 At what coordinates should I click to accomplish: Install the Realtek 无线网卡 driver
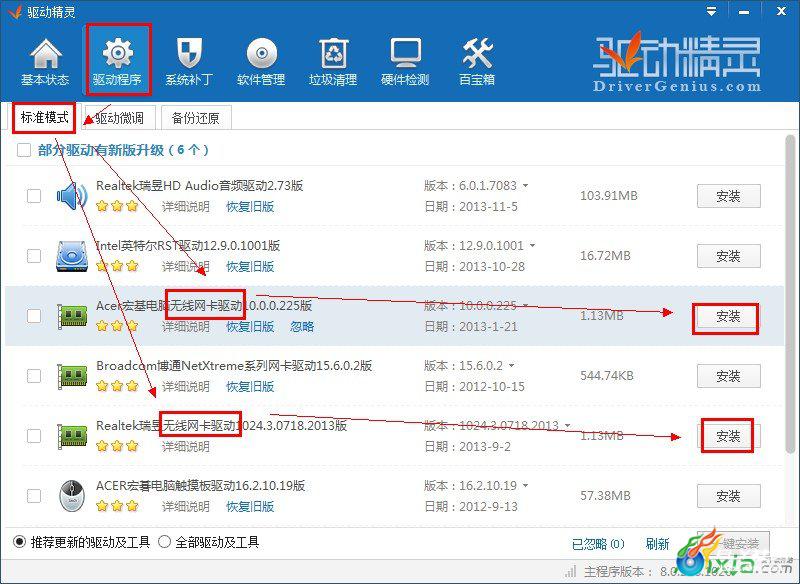[729, 436]
